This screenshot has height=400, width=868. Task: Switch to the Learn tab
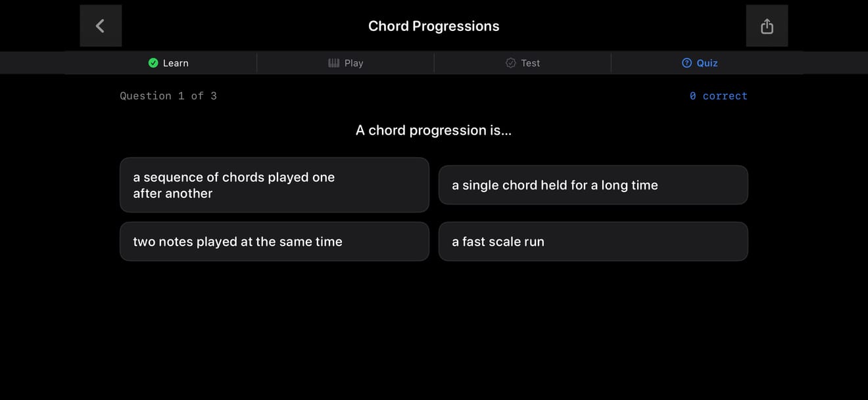click(168, 63)
